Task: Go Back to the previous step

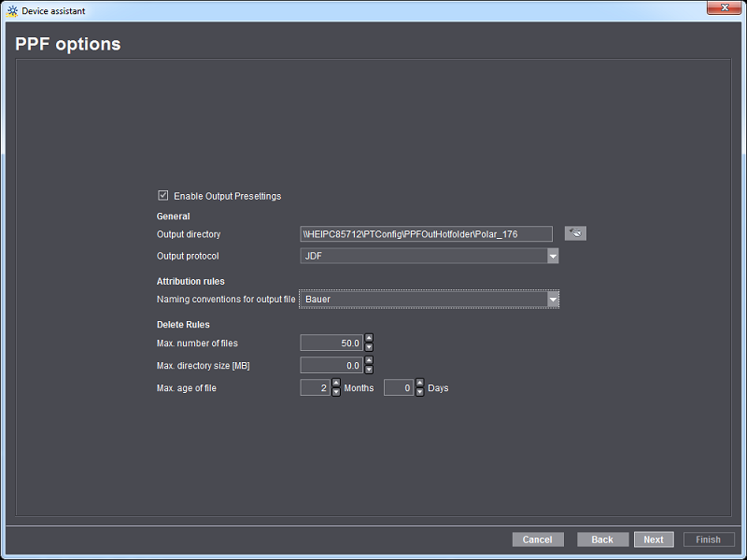Action: (x=602, y=539)
